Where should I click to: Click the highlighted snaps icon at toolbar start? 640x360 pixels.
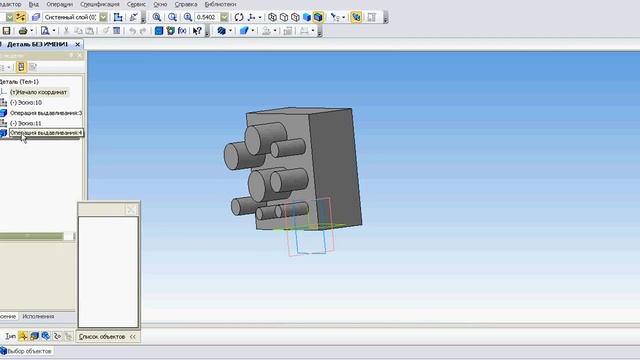coord(20,17)
